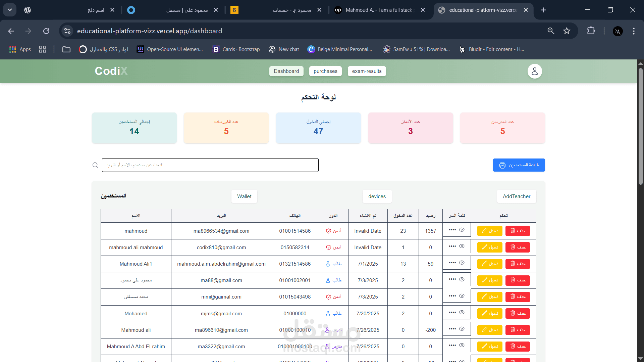Open the Apps grid shortcut in bookmarks bar
Image resolution: width=644 pixels, height=362 pixels.
(x=20, y=49)
